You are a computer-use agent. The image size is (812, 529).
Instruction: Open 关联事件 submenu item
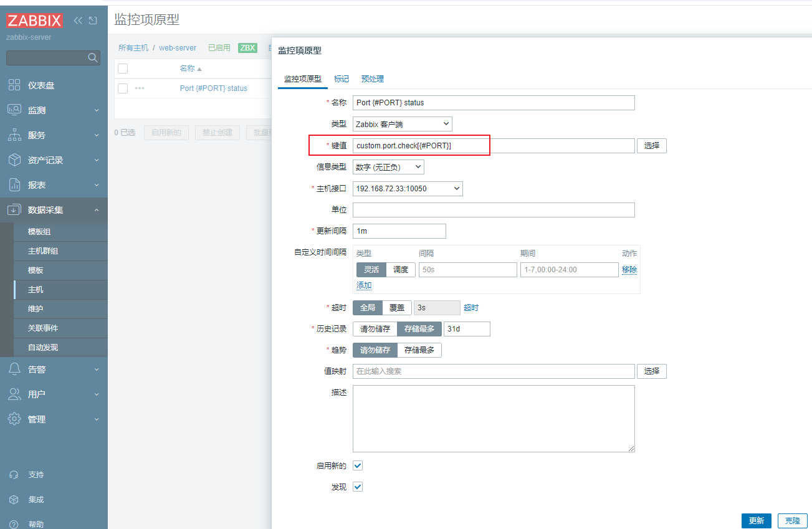tap(60, 328)
